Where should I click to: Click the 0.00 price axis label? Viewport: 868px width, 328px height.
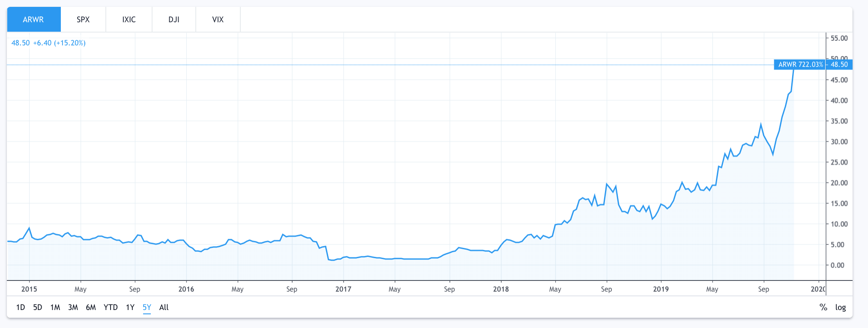[x=838, y=265]
